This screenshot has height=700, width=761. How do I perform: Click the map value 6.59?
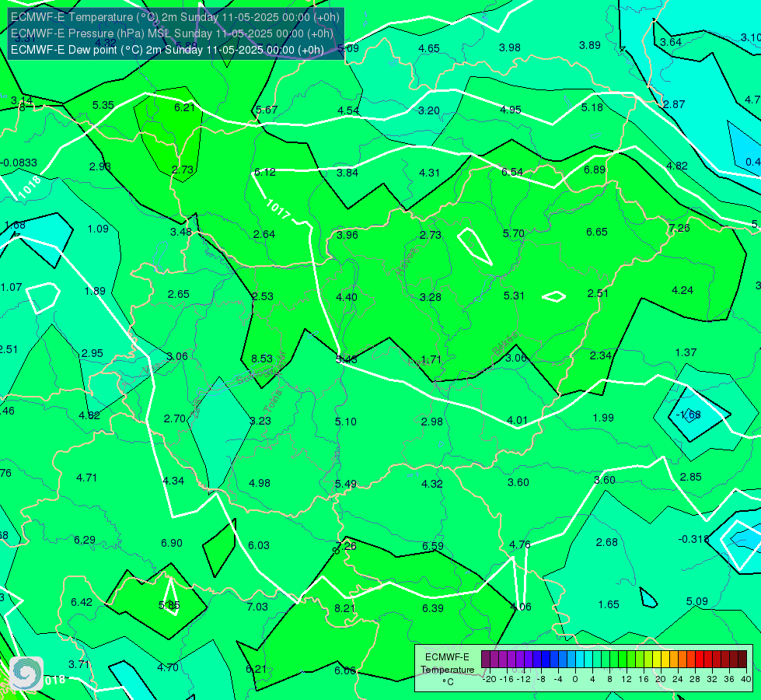432,546
